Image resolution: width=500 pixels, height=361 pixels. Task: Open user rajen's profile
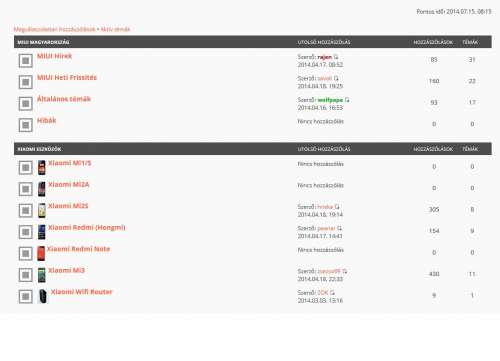pos(325,57)
